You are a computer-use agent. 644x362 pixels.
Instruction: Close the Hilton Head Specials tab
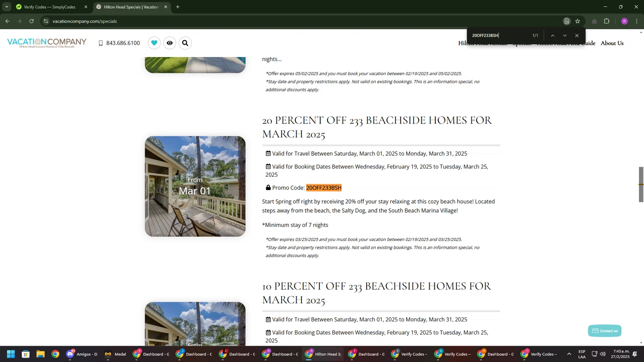coord(166,7)
